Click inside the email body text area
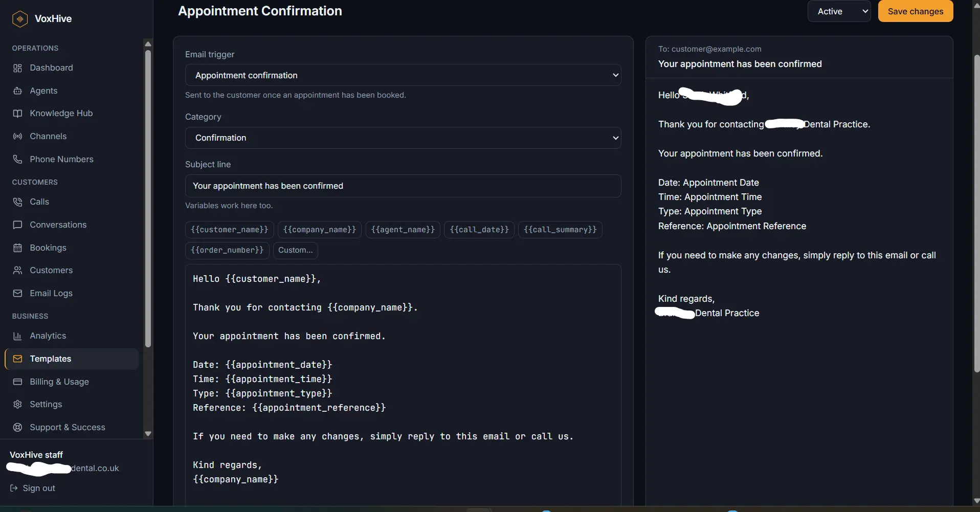 [403, 385]
